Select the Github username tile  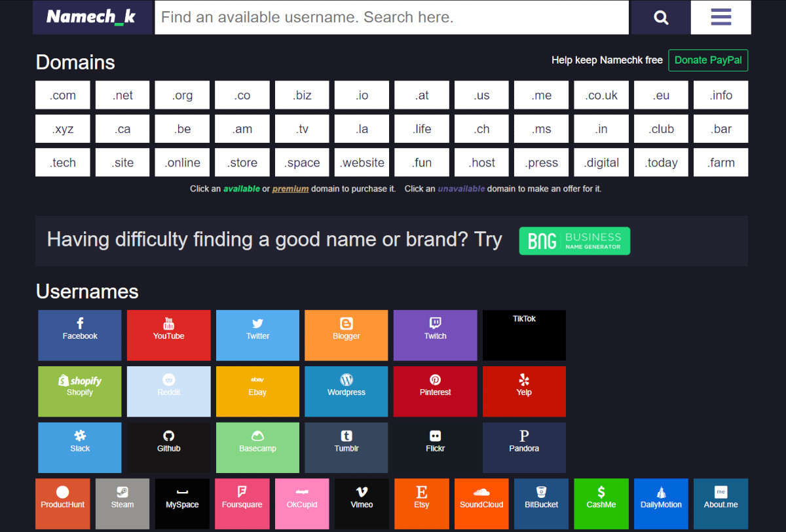point(168,447)
